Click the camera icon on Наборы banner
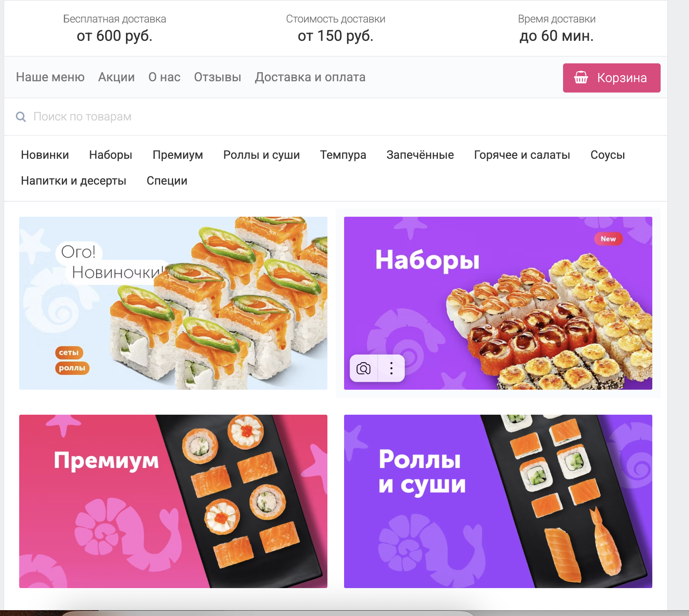 point(363,368)
